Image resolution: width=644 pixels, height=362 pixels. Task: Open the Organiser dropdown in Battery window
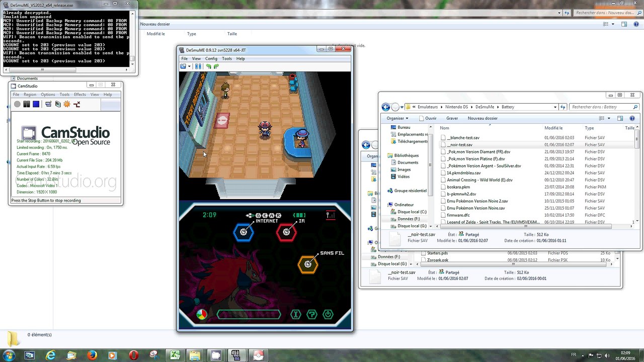[397, 118]
